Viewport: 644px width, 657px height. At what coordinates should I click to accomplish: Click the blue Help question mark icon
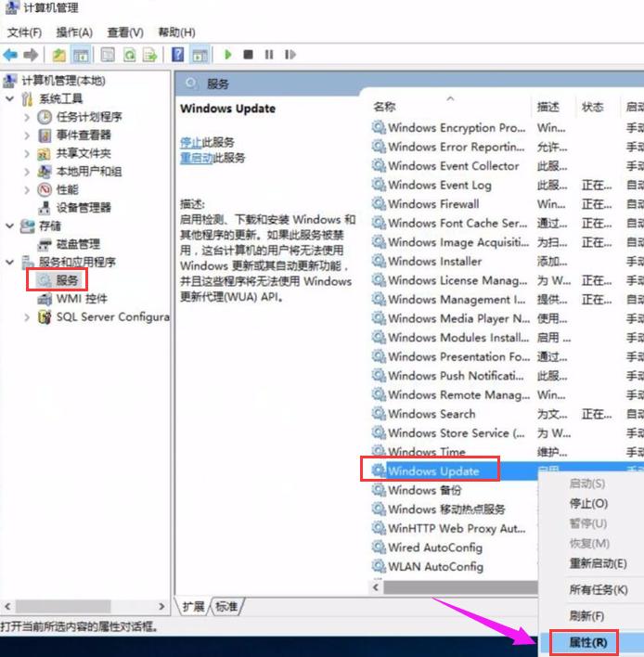(177, 55)
